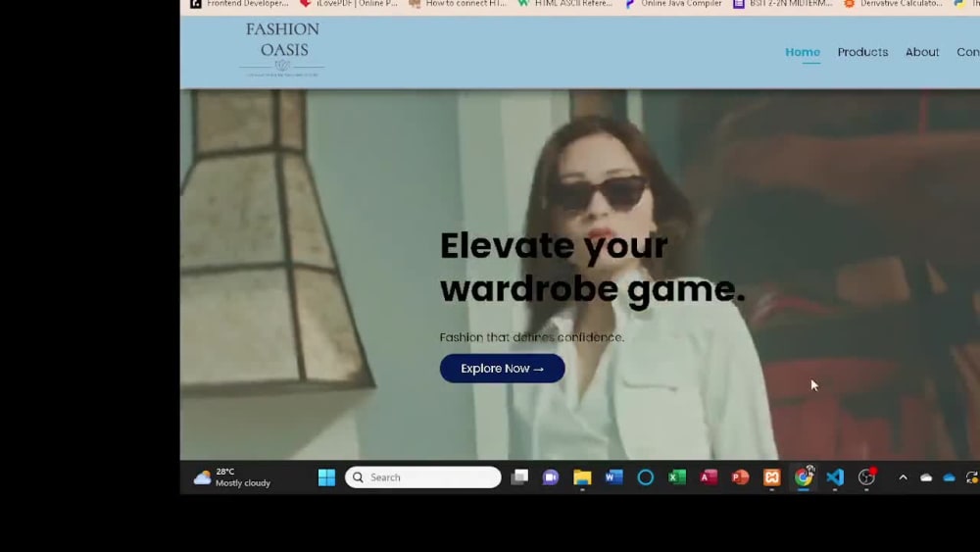Click the 'Elevate your wardrobe game.' heading

[x=593, y=267]
